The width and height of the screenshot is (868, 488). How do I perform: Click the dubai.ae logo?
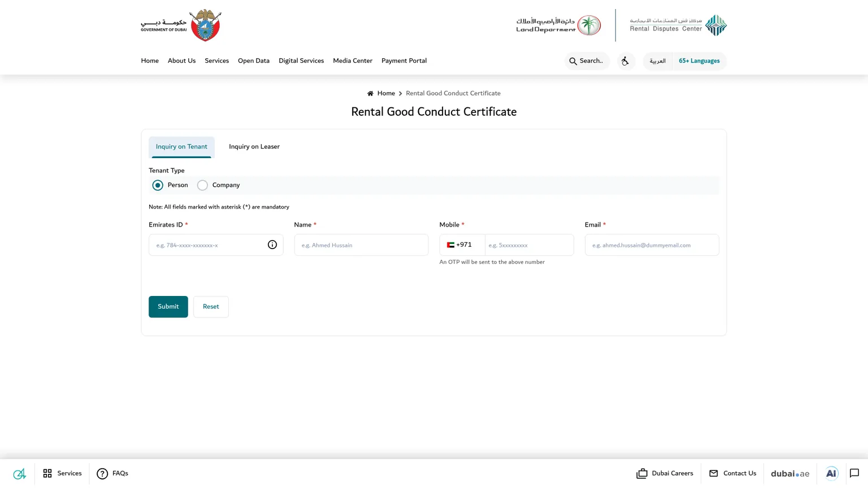click(790, 473)
